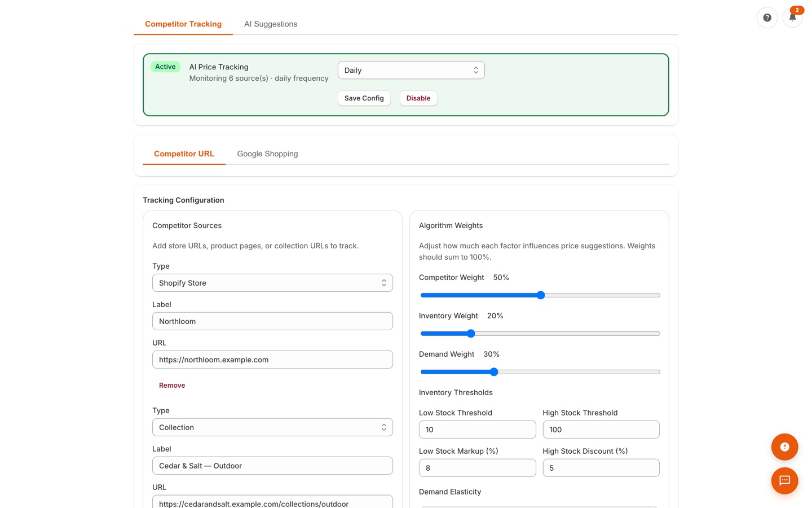This screenshot has width=812, height=508.
Task: Click the 'Inventory Thresholds' heading
Action: pyautogui.click(x=456, y=392)
